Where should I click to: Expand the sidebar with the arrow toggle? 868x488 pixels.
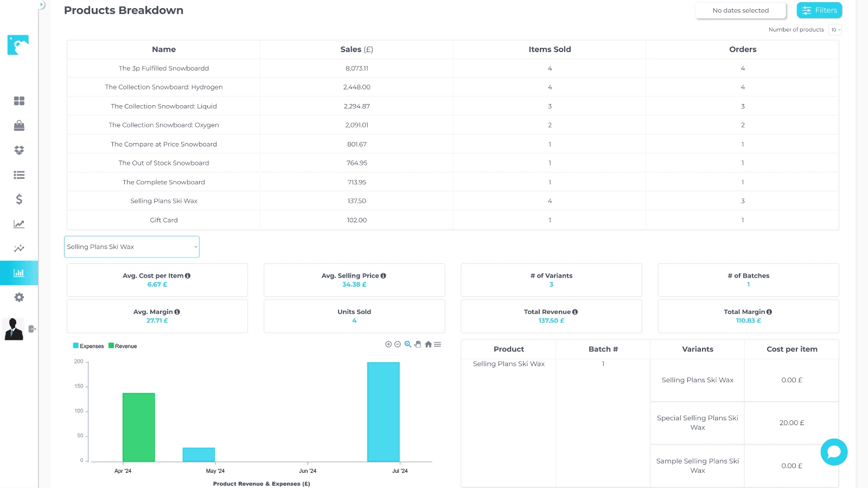click(41, 5)
